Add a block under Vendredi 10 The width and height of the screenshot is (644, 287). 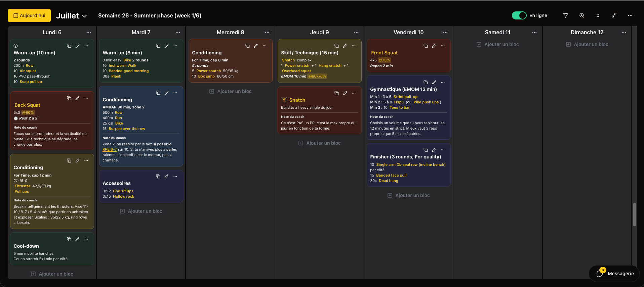tap(409, 195)
